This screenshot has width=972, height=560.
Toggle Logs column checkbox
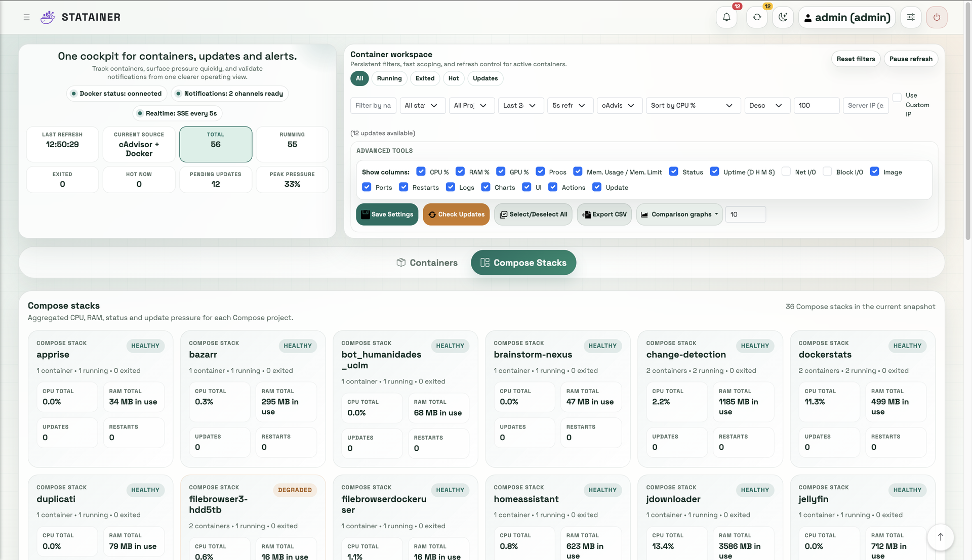(450, 187)
